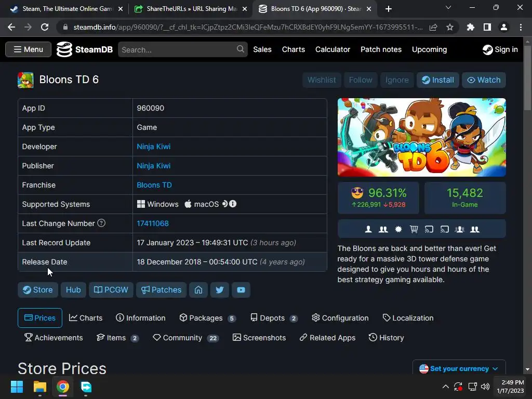Switch to the History tab
Image resolution: width=532 pixels, height=399 pixels.
[x=386, y=338]
